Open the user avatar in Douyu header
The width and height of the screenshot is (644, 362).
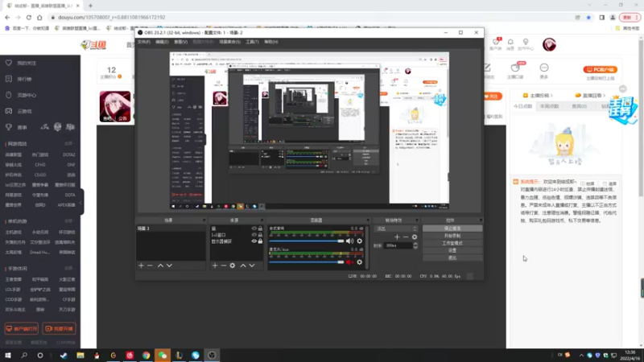(549, 44)
